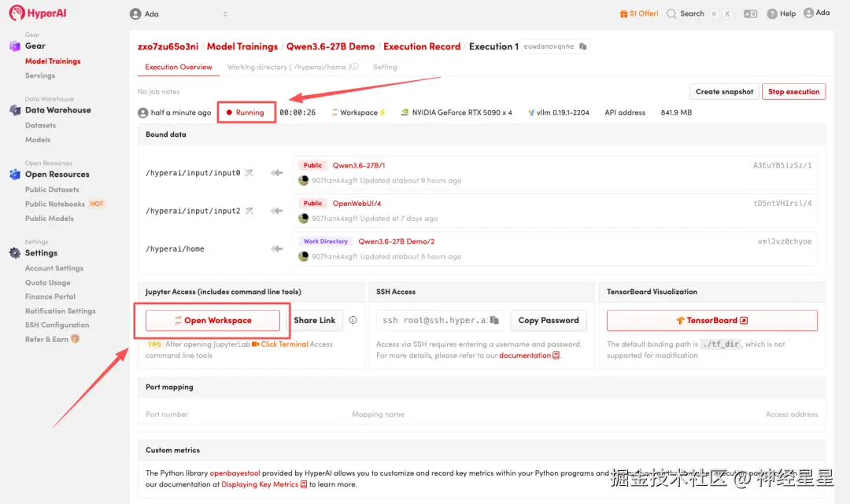The width and height of the screenshot is (850, 504).
Task: Click Copy Password button
Action: pos(549,321)
